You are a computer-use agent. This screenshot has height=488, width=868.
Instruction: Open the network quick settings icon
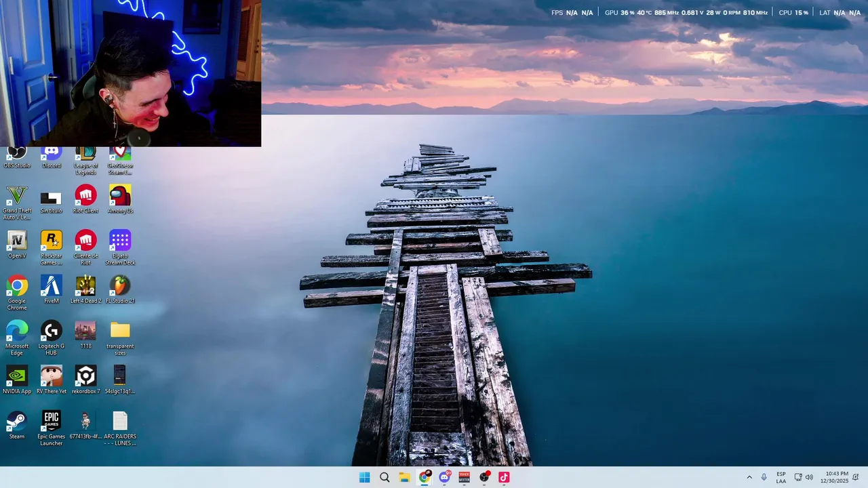[x=798, y=477]
